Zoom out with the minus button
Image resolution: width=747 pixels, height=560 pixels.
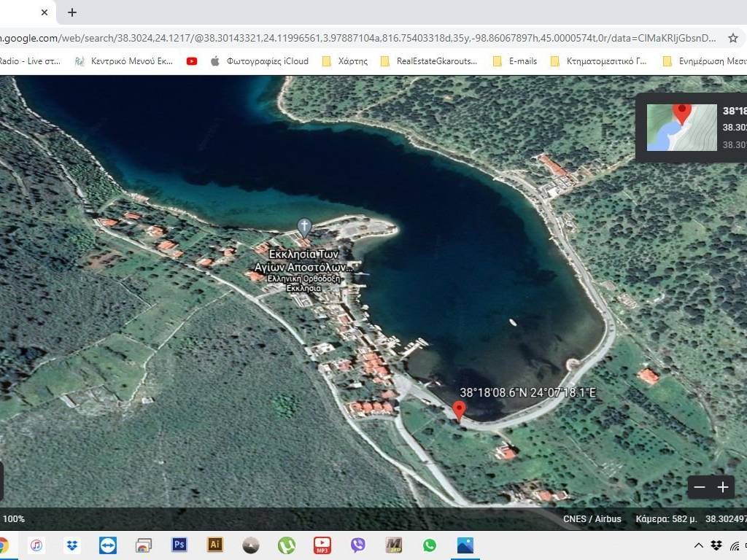click(699, 487)
